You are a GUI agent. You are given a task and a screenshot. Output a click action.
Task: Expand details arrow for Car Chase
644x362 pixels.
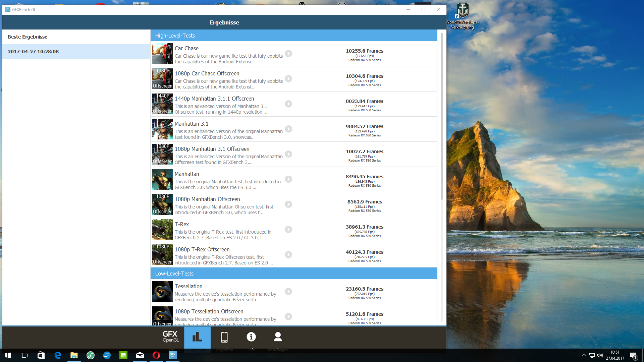[288, 54]
